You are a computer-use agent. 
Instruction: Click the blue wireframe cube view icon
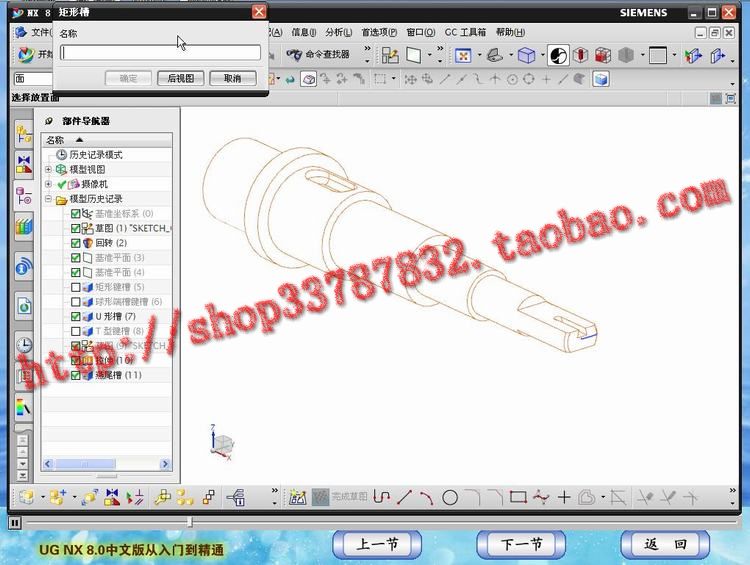[x=527, y=55]
